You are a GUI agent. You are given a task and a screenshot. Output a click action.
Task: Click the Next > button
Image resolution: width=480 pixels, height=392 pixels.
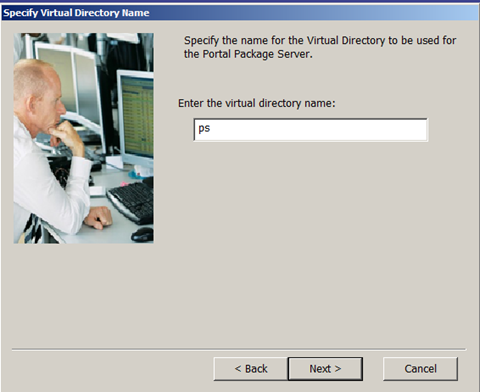325,369
